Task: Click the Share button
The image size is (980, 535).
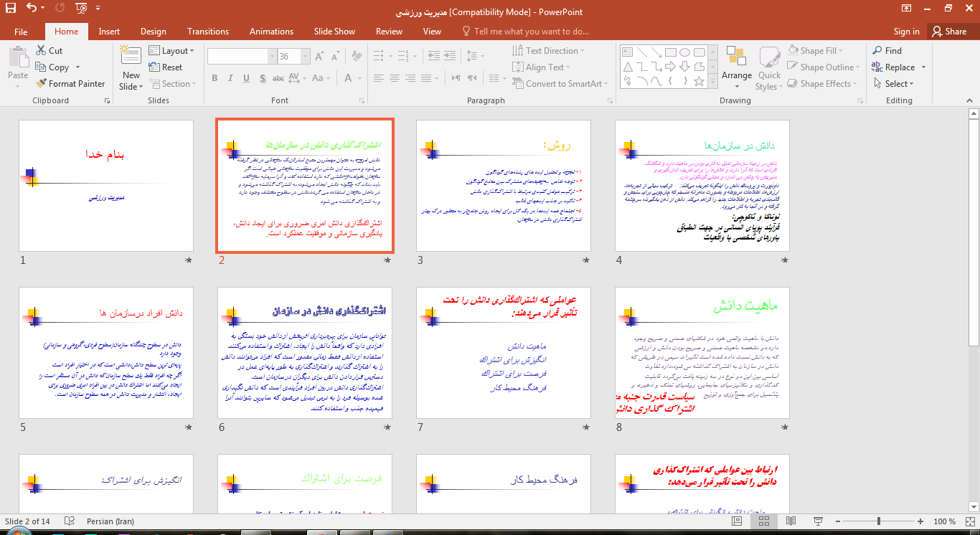Action: (948, 32)
